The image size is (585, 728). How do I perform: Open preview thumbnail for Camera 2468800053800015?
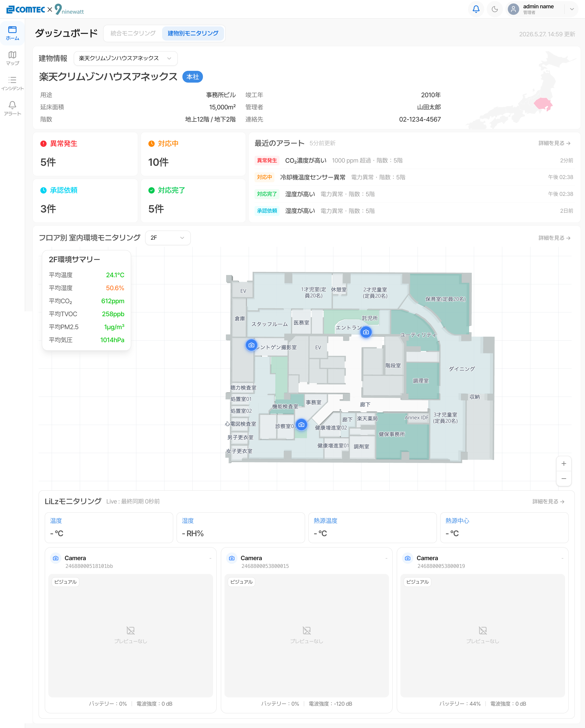click(x=307, y=635)
